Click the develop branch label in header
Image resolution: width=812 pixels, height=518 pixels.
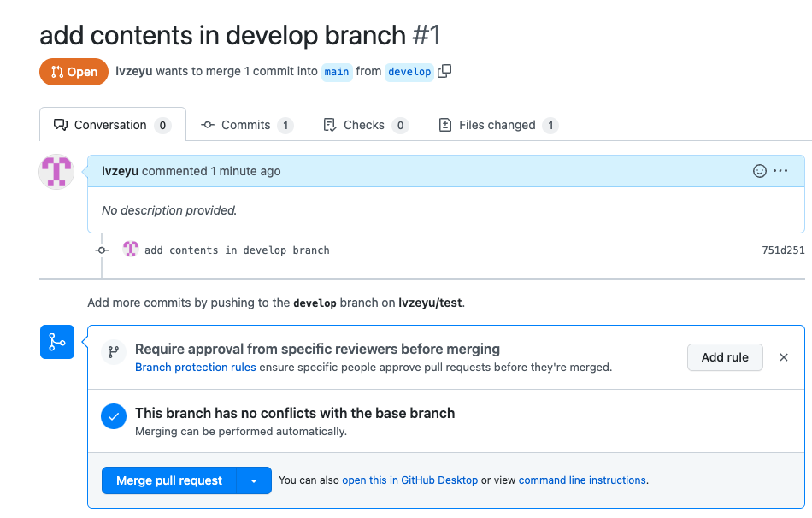click(x=409, y=72)
